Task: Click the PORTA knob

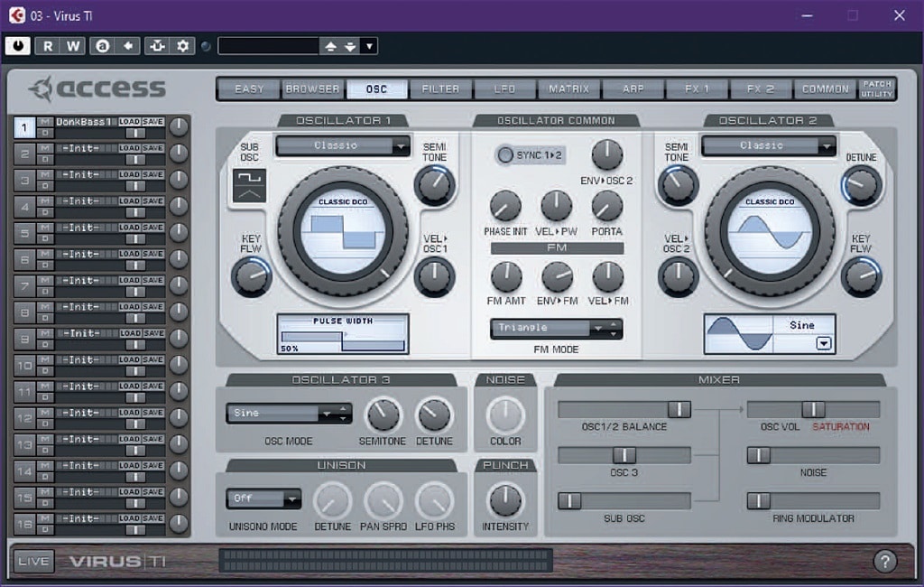Action: 606,207
